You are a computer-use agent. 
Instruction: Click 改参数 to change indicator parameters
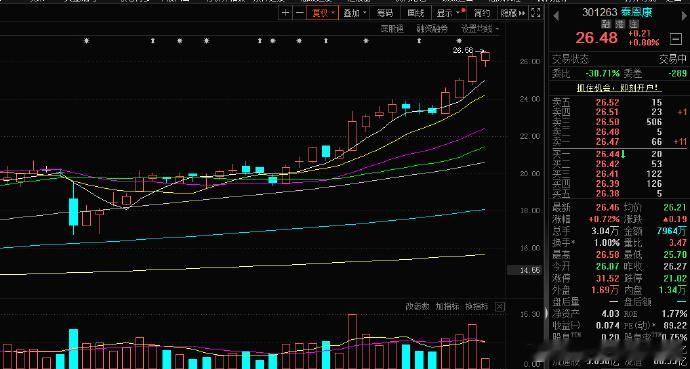(417, 306)
